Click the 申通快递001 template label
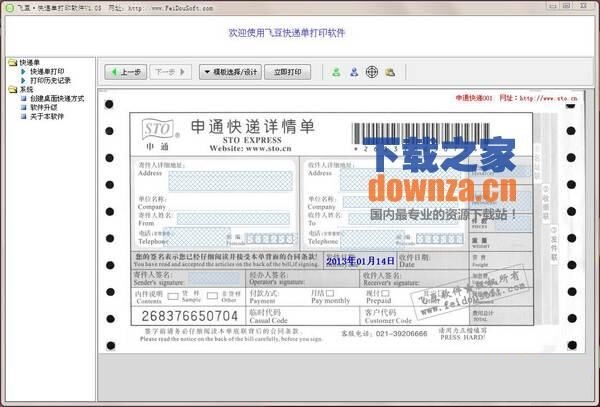 click(474, 98)
